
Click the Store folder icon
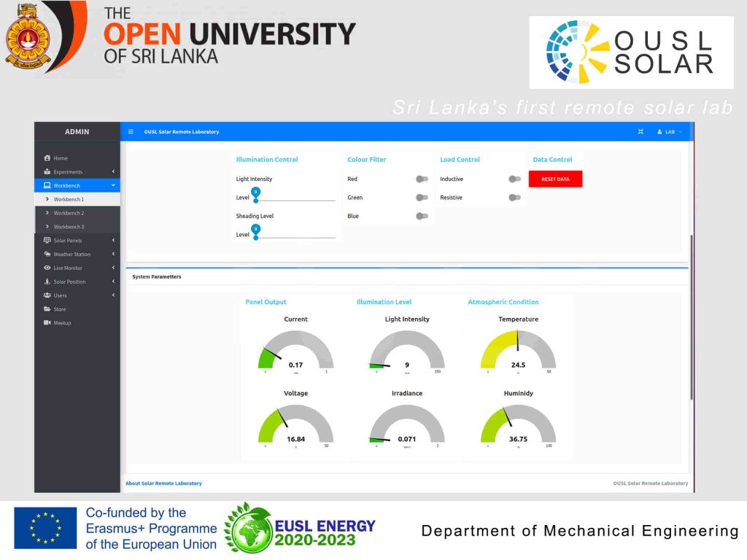pyautogui.click(x=47, y=309)
